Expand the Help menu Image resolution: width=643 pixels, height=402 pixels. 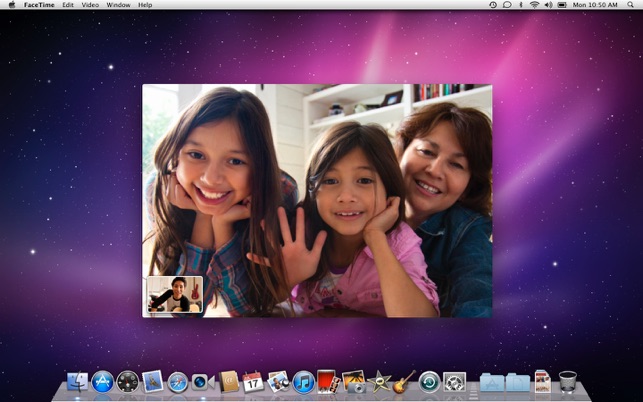point(146,5)
